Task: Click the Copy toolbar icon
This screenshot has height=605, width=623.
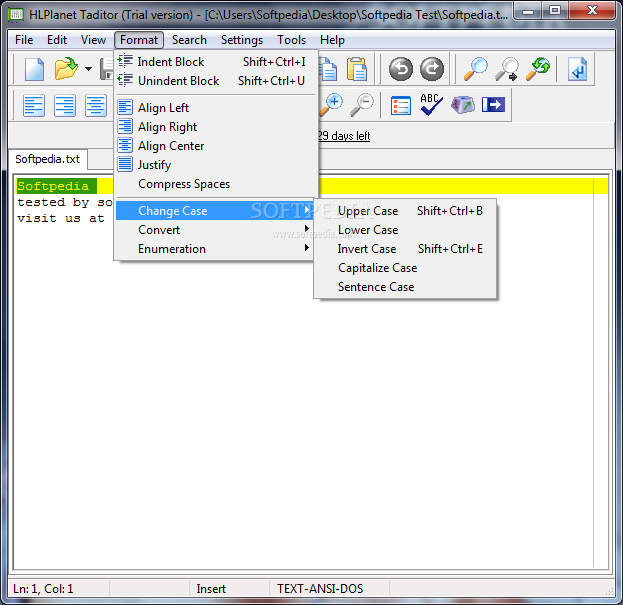Action: (328, 69)
